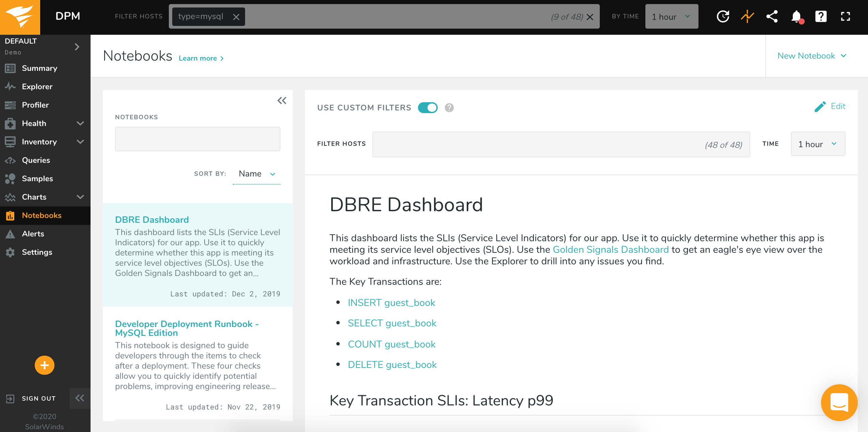This screenshot has height=432, width=868.
Task: Collapse the notebooks list panel
Action: click(x=282, y=101)
